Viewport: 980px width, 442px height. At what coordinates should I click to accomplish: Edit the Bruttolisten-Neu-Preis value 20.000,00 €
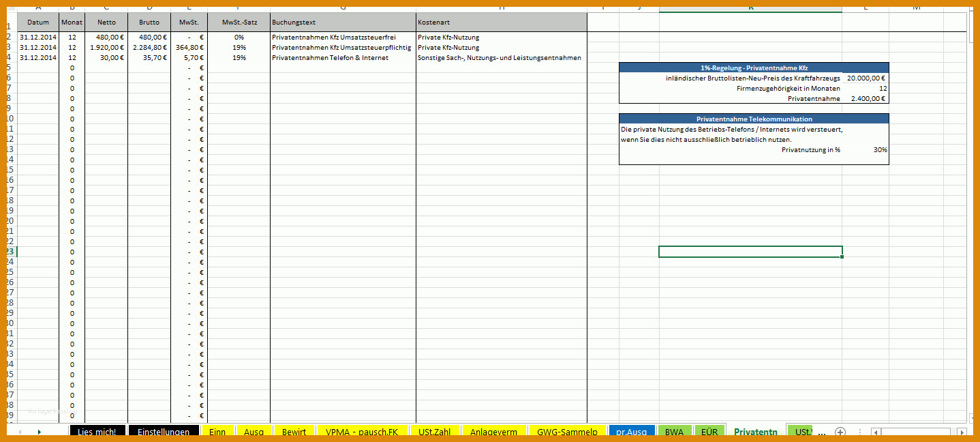pos(866,78)
